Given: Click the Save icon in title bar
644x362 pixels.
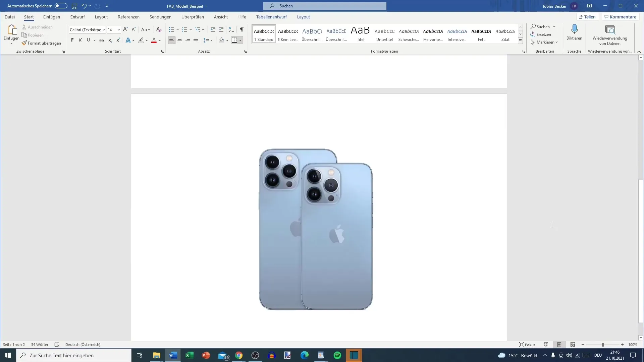Looking at the screenshot, I should (74, 6).
